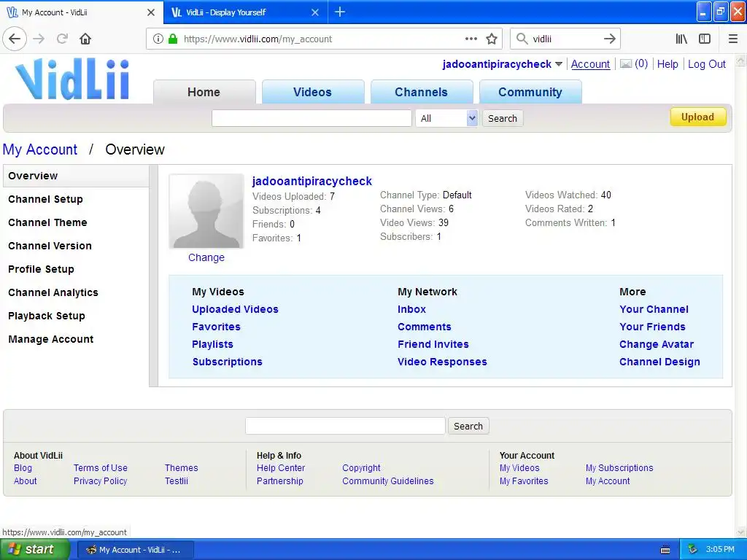
Task: Open the Channels navigation tab
Action: coord(421,92)
